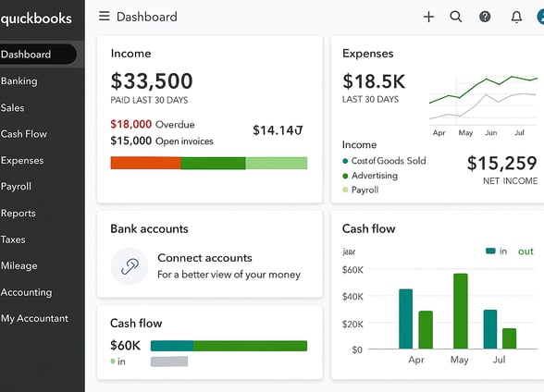Go to Cash Flow in the sidebar
This screenshot has width=544, height=392.
24,134
